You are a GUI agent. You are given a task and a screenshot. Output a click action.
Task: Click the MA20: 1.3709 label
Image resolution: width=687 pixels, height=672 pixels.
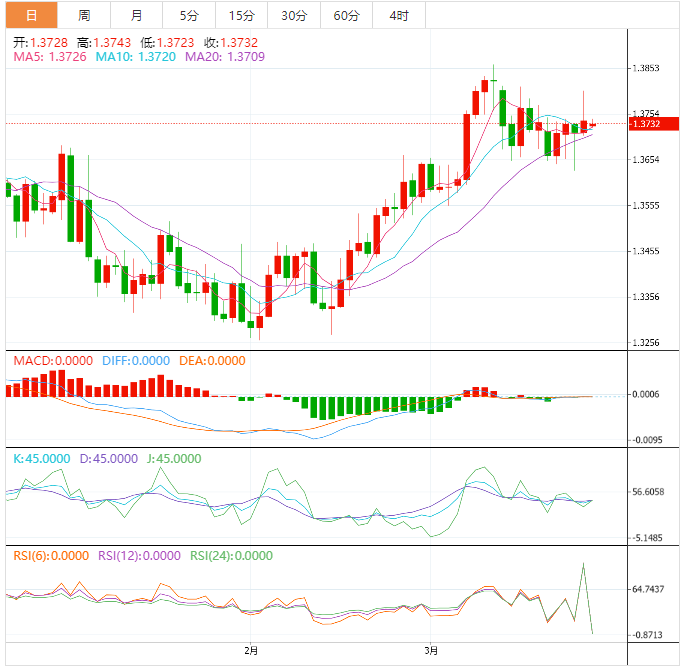pyautogui.click(x=225, y=57)
